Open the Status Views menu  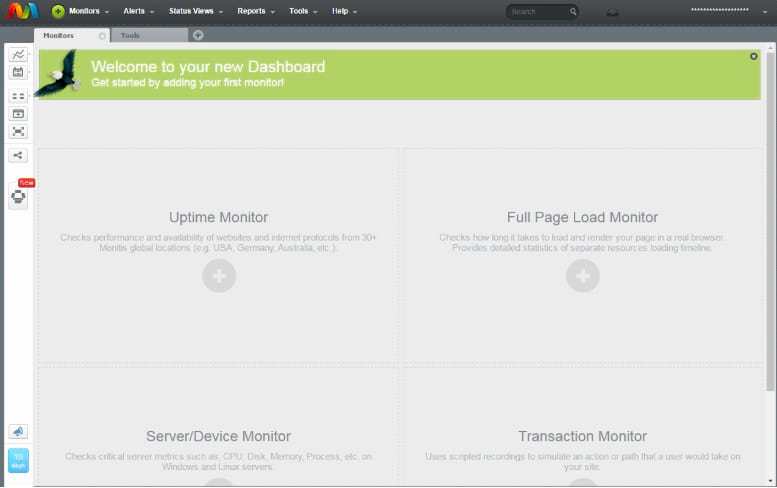tap(196, 11)
